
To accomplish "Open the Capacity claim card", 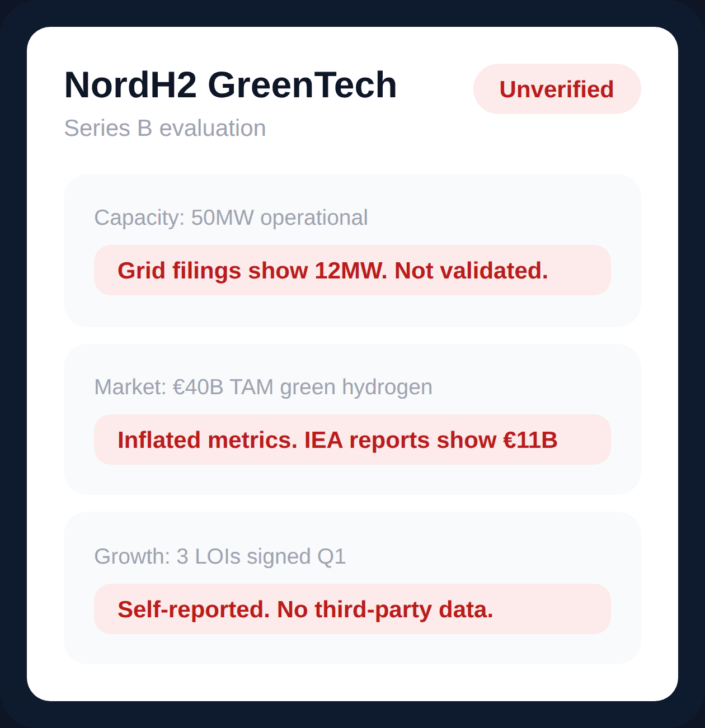I will [352, 250].
